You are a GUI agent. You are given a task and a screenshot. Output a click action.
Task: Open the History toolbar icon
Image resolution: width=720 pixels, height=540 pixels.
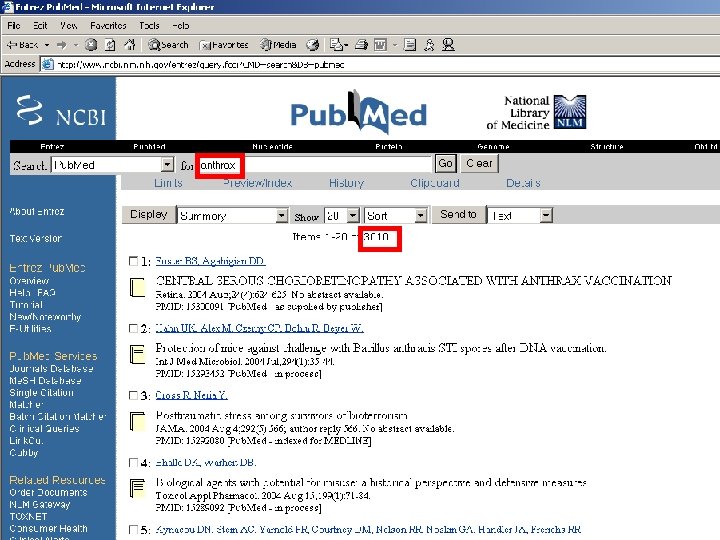coord(313,45)
